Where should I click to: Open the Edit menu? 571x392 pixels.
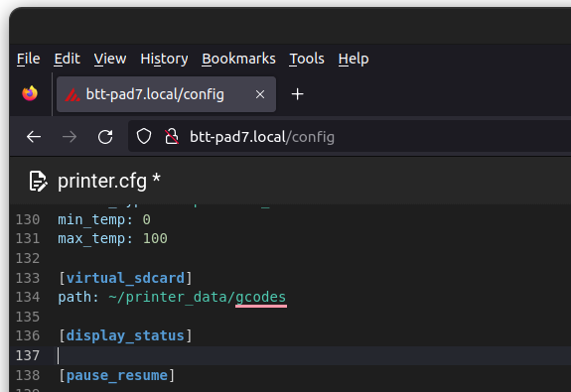(67, 59)
